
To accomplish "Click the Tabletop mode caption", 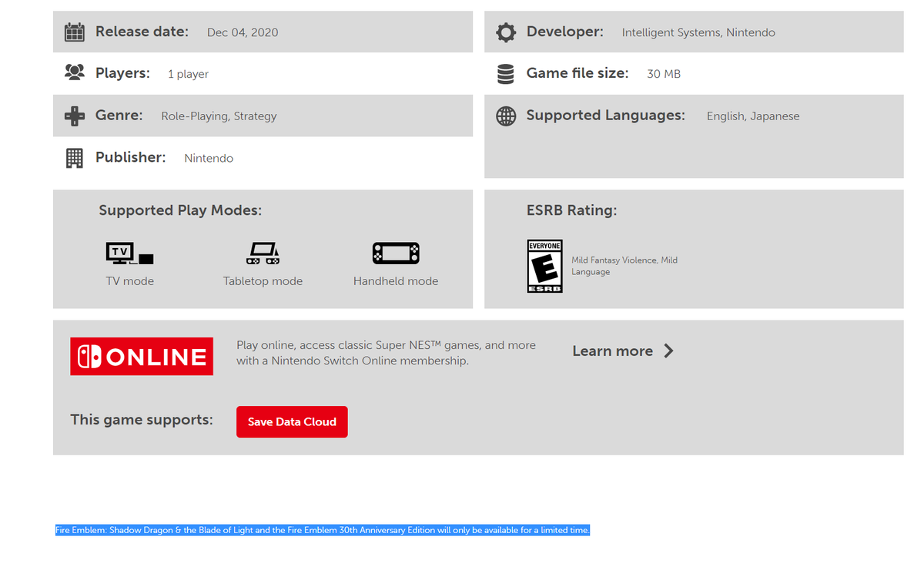I will [263, 281].
